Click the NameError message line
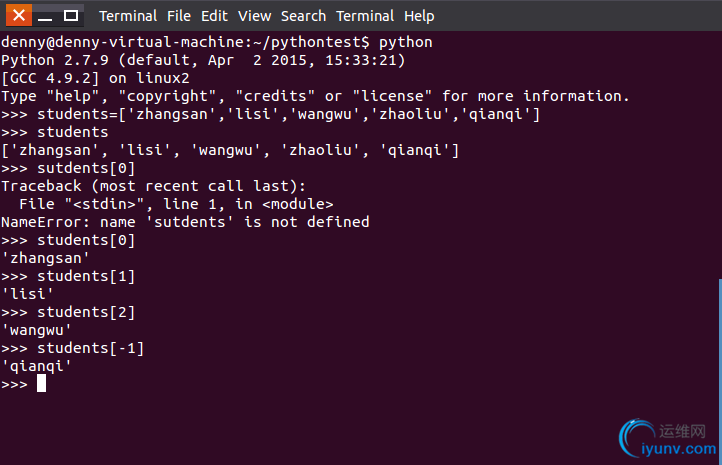The width and height of the screenshot is (722, 465). (x=185, y=222)
